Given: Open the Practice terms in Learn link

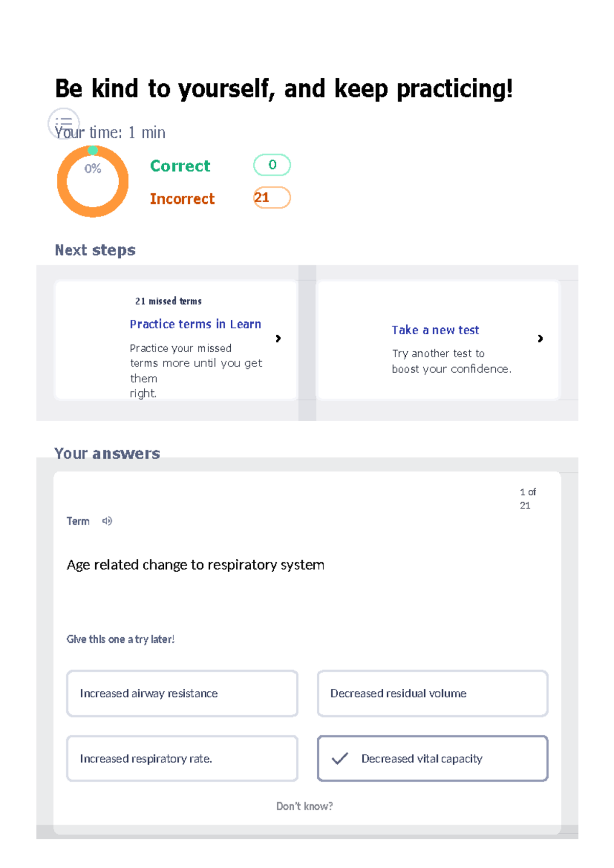Looking at the screenshot, I should [195, 324].
